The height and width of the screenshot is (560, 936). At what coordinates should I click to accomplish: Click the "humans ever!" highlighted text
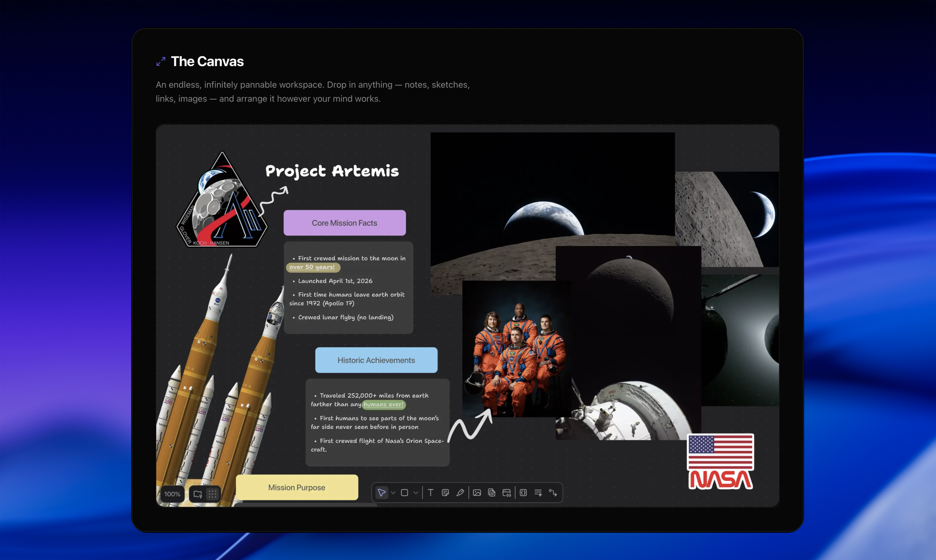tap(383, 405)
